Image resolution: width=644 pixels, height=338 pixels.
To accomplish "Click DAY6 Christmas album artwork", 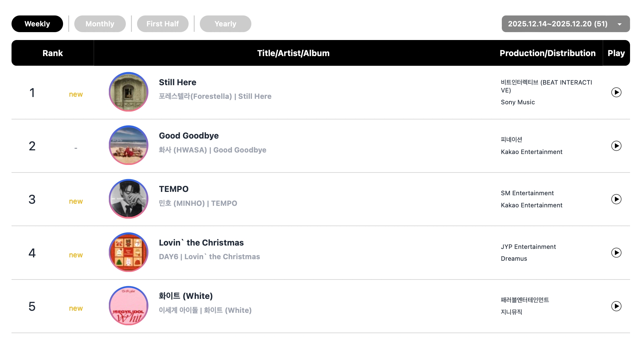I will coord(129,252).
